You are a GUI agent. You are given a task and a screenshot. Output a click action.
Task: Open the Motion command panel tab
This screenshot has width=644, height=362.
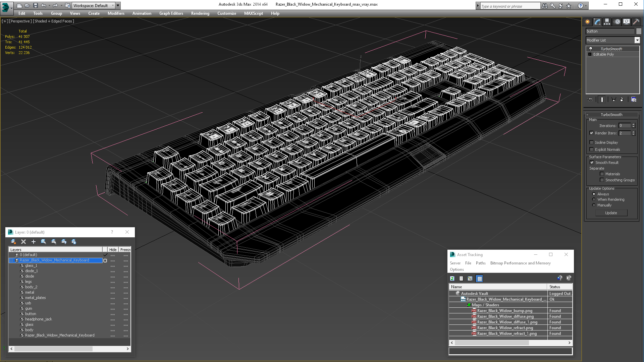tap(617, 22)
